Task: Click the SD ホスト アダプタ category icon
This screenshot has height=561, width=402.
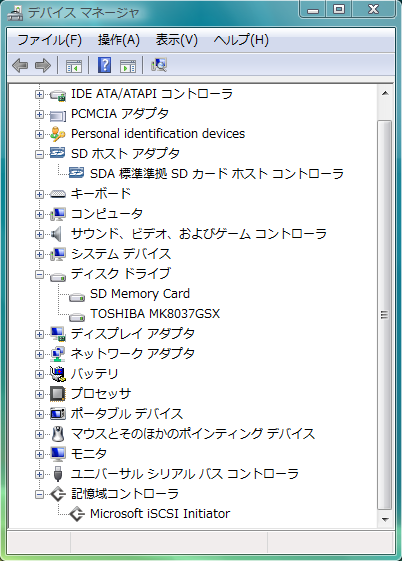Action: (57, 153)
